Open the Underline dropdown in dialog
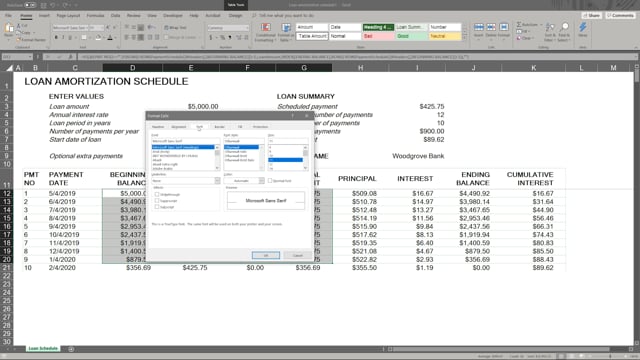The height and width of the screenshot is (360, 640). [217, 181]
